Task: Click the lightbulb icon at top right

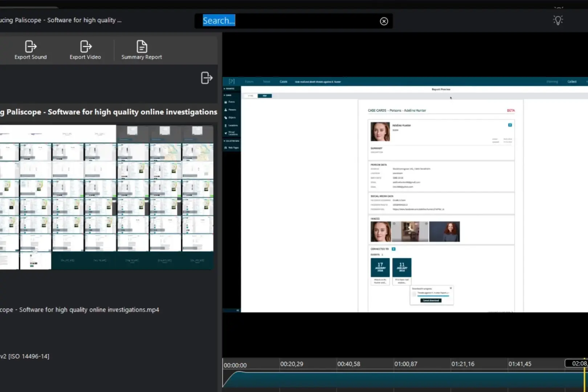Action: coord(558,20)
